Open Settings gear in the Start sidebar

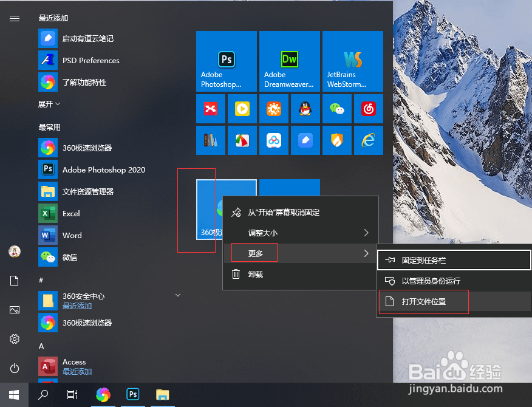14,339
